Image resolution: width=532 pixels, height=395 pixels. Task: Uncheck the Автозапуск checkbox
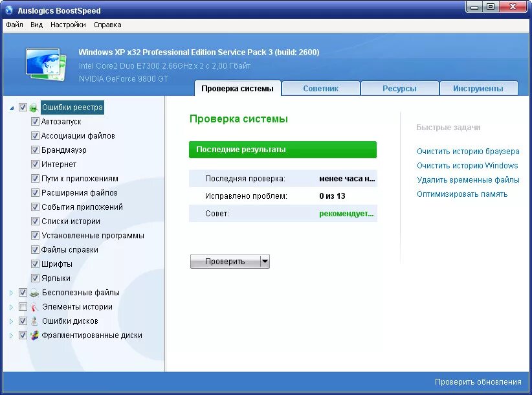click(35, 122)
